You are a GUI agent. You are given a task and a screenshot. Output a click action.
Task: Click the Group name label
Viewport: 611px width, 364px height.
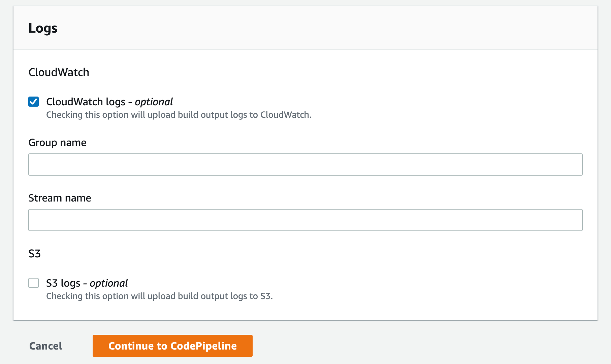click(x=57, y=142)
